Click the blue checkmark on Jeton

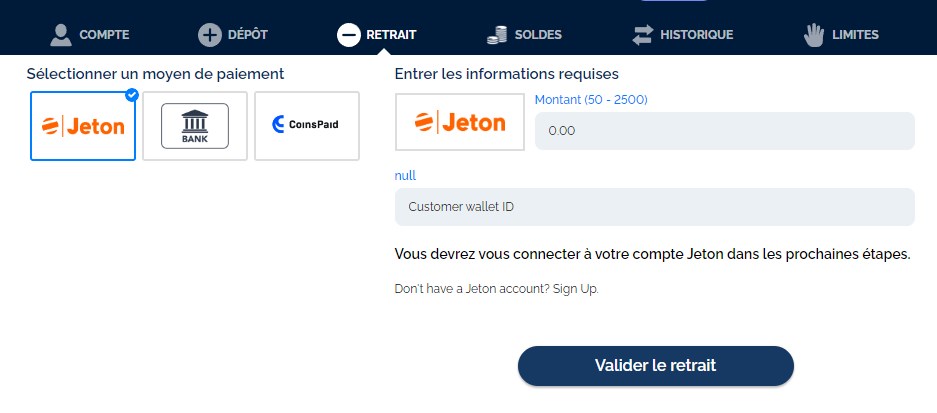[131, 95]
